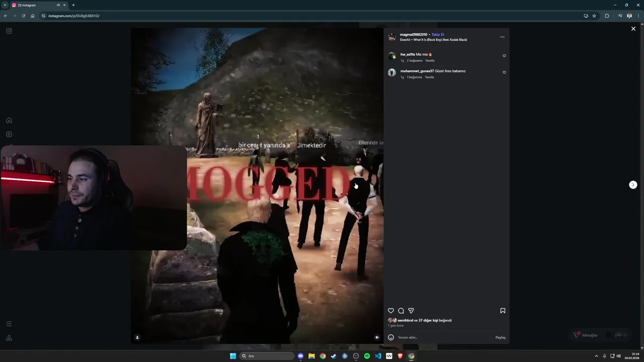
Task: Pause the video by clicking the player
Action: 257,186
